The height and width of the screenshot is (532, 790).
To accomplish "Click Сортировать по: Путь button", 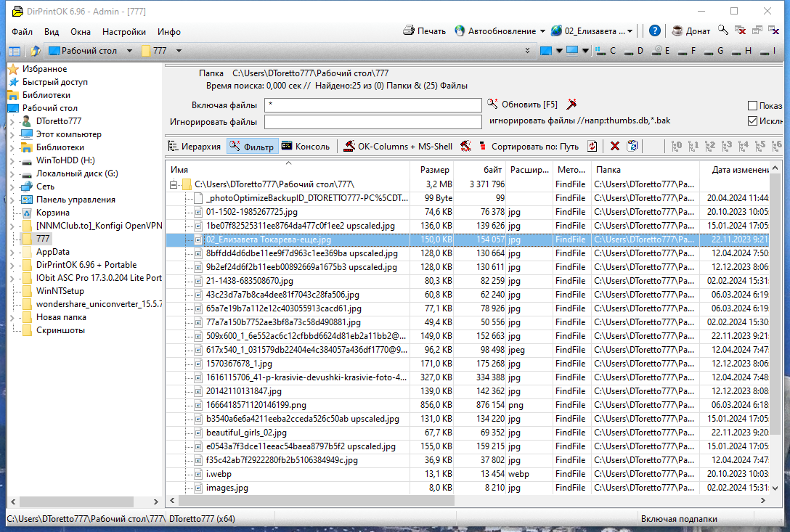I will pos(529,147).
